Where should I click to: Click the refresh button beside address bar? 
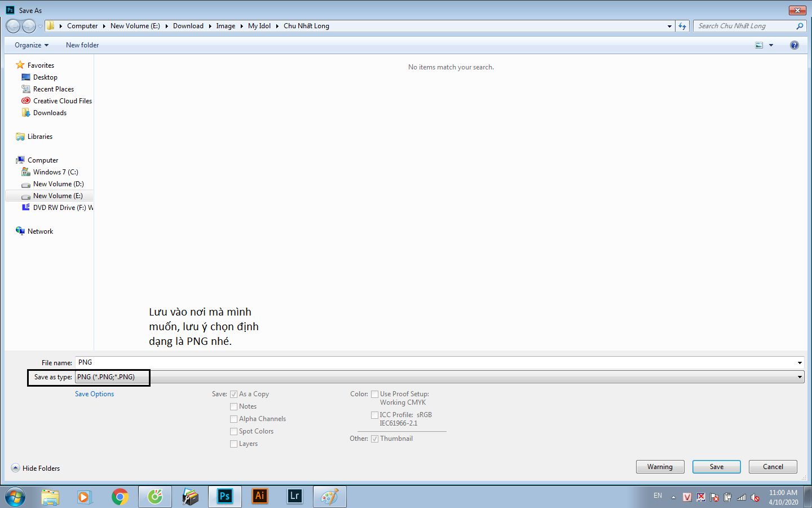(682, 26)
